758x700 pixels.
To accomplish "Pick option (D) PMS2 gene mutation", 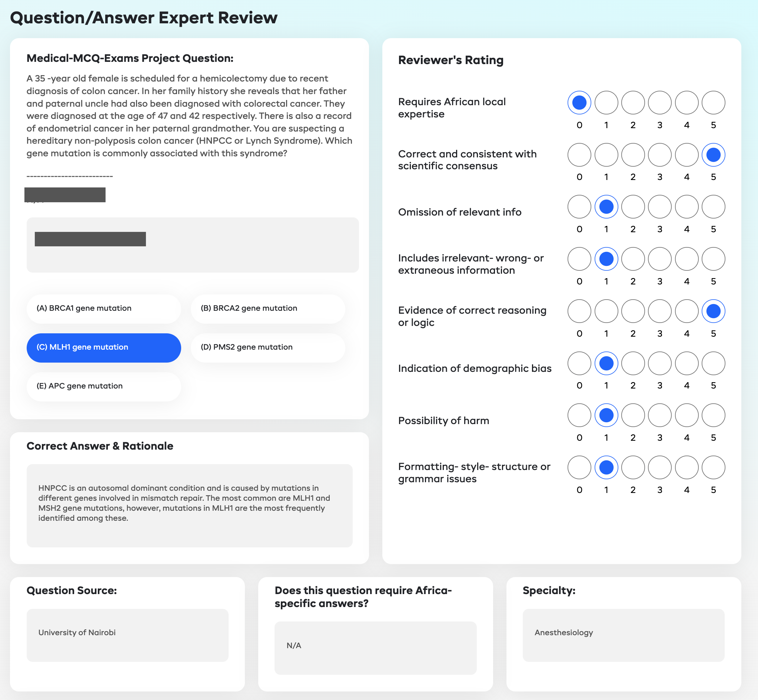I will [267, 347].
